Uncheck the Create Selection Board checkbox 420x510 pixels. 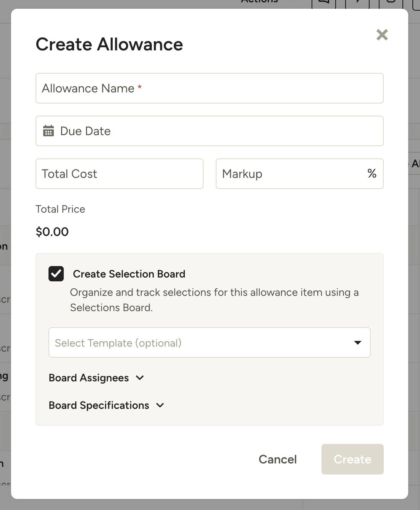click(56, 274)
